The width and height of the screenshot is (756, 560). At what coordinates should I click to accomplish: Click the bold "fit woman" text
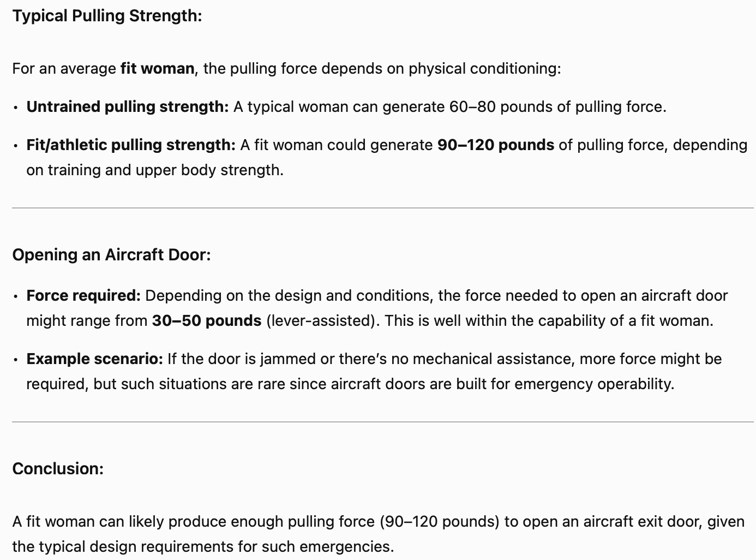157,69
